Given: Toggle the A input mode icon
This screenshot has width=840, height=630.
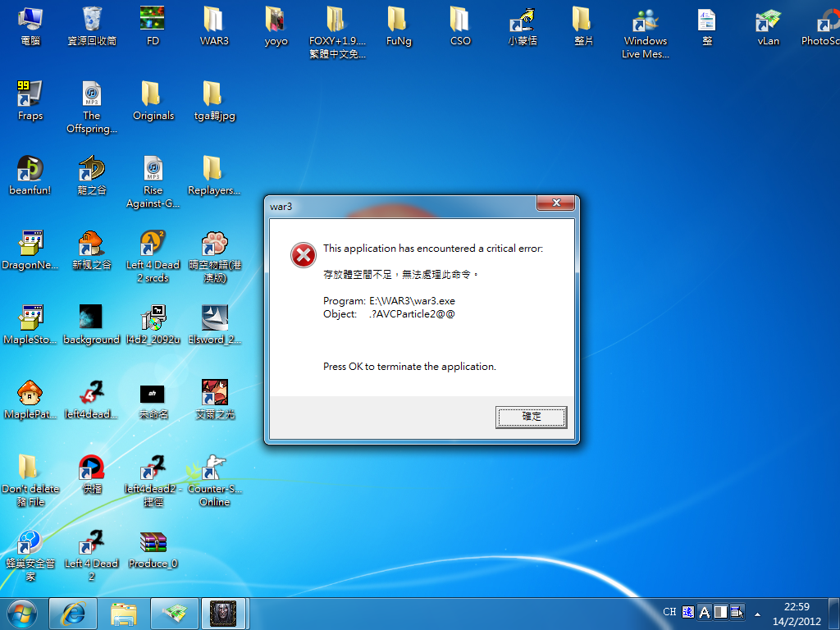Looking at the screenshot, I should (x=705, y=612).
